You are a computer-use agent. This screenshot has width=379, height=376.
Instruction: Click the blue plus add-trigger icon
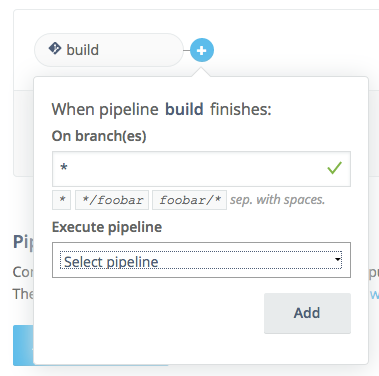click(202, 50)
